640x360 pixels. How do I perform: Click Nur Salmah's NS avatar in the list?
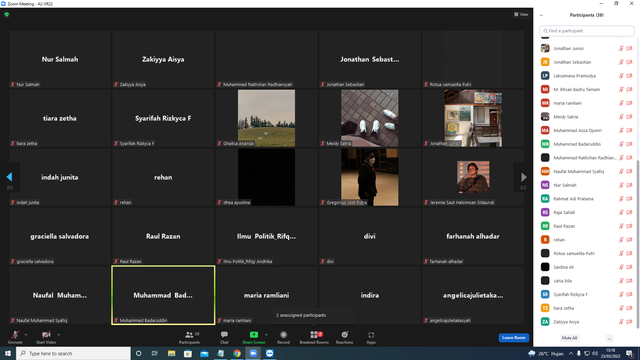point(545,185)
